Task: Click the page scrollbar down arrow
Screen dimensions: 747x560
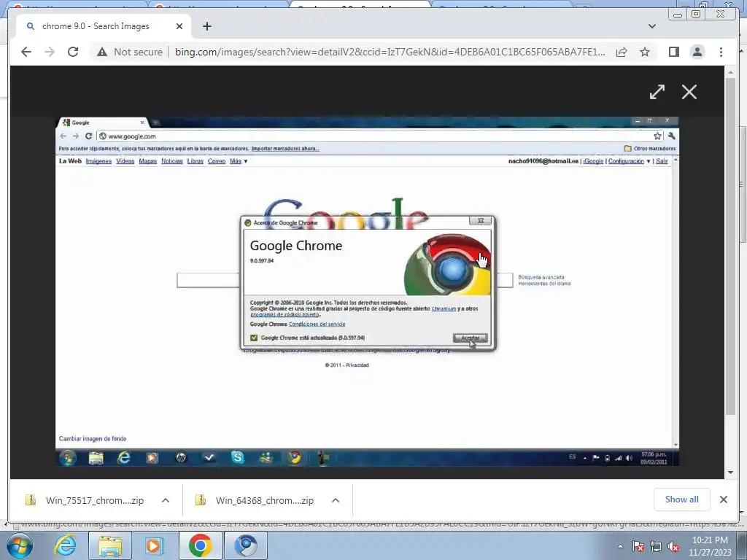Action: (x=731, y=472)
